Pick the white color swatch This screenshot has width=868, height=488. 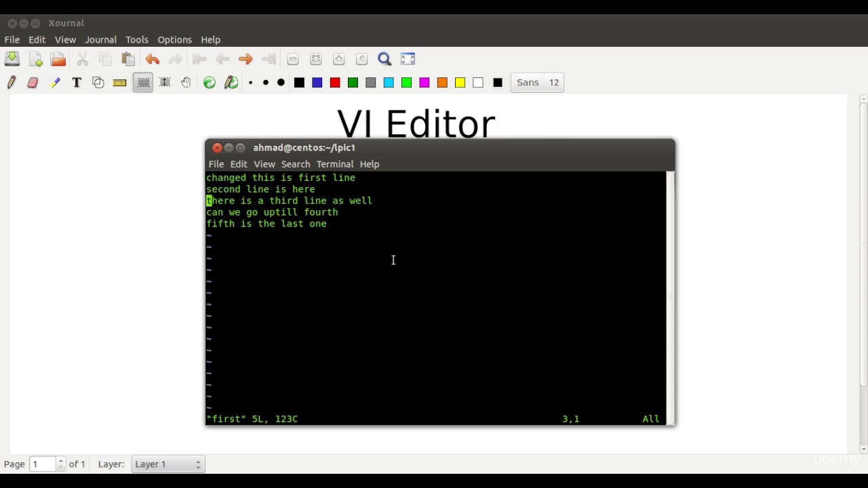pos(478,83)
